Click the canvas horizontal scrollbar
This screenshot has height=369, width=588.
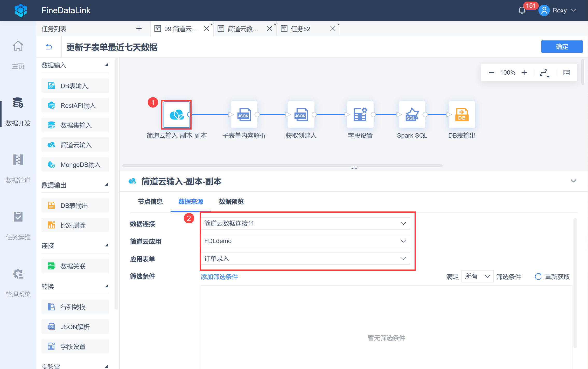(x=282, y=166)
